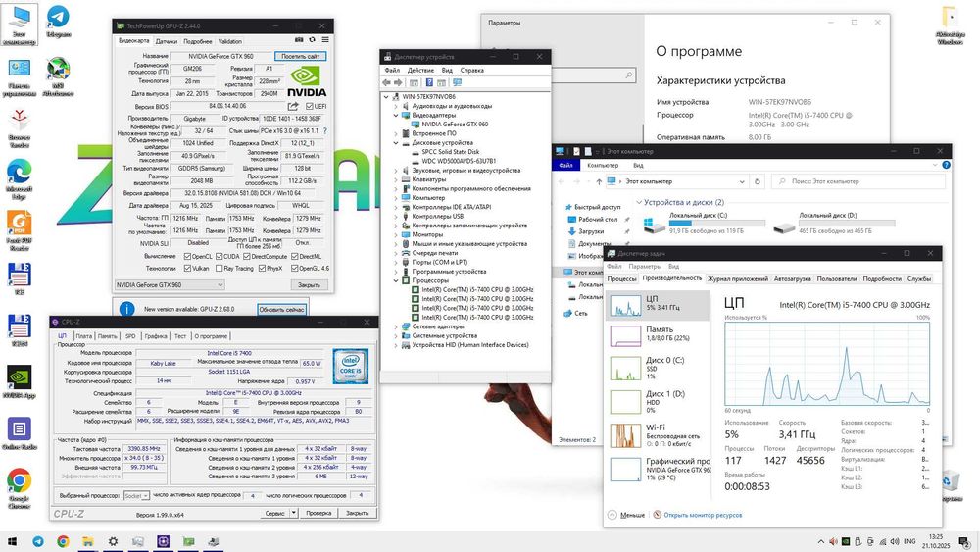This screenshot has width=980, height=552.
Task: Open Telegram desktop shortcut
Action: (58, 21)
